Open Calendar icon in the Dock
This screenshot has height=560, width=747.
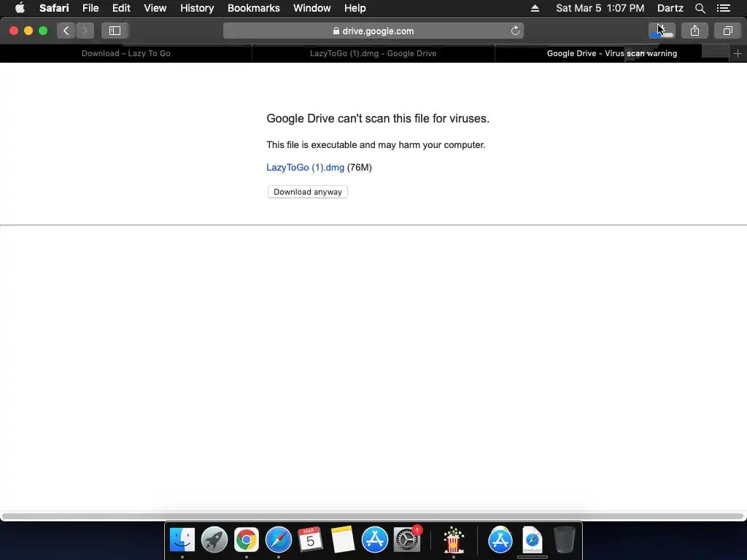point(310,540)
